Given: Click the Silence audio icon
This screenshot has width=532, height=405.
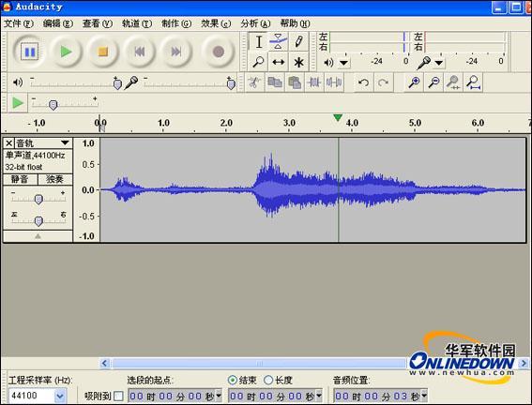Looking at the screenshot, I should [x=334, y=82].
